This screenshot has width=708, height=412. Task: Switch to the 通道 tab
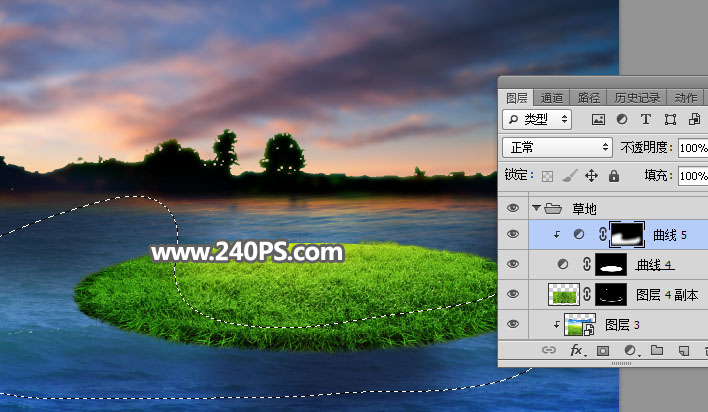click(x=552, y=97)
